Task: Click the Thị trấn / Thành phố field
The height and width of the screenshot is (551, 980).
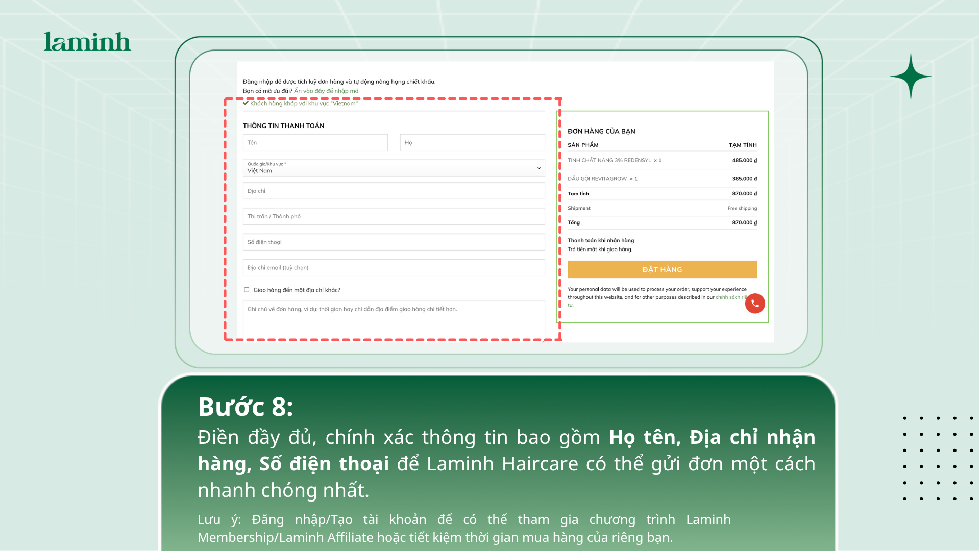Action: click(x=394, y=216)
